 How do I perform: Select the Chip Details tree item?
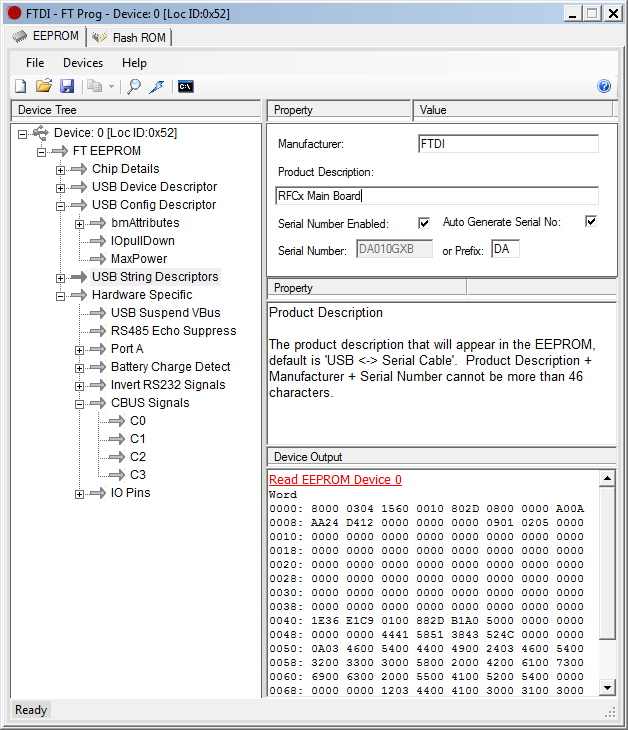(x=125, y=169)
